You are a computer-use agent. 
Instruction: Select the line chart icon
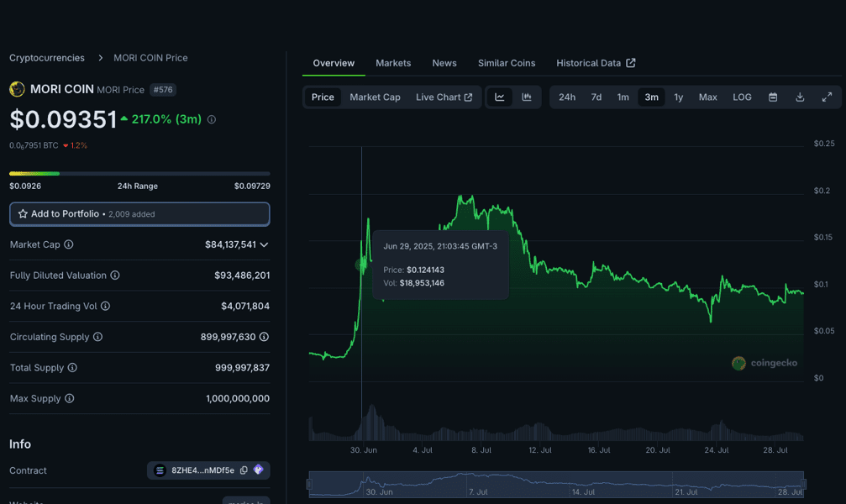pos(500,97)
